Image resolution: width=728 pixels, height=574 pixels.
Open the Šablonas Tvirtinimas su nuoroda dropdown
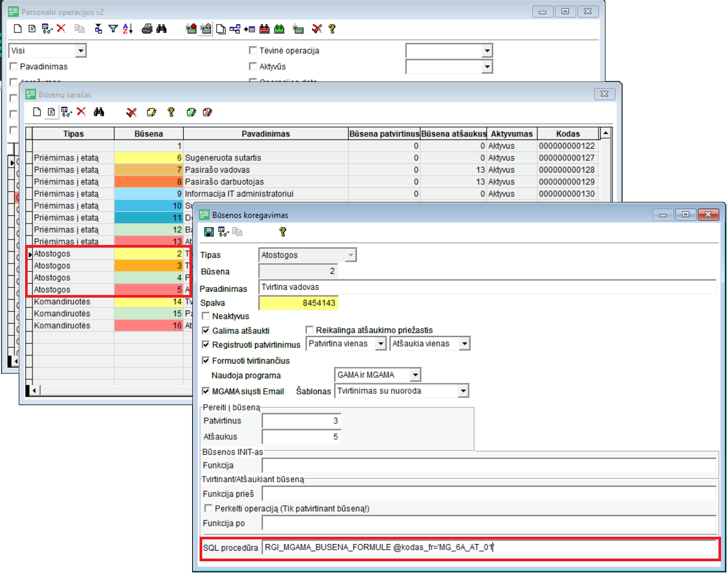(x=463, y=391)
